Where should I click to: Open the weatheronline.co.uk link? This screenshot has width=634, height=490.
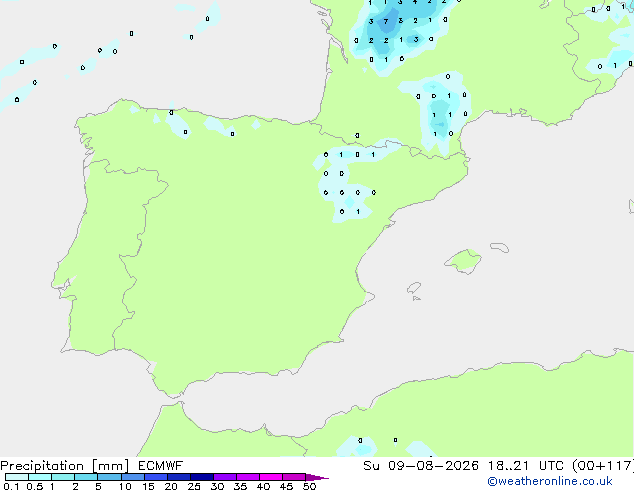[x=550, y=481]
